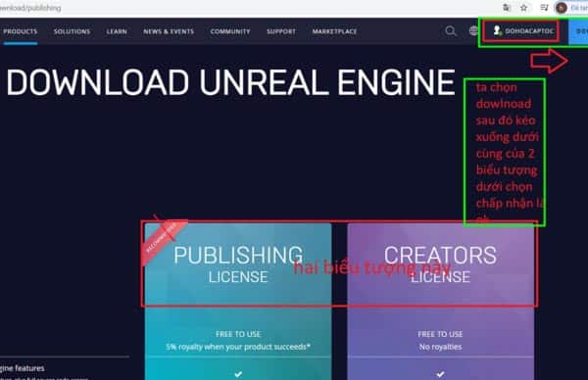The height and width of the screenshot is (380, 588).
Task: Click the translate page icon in address bar
Action: click(507, 7)
